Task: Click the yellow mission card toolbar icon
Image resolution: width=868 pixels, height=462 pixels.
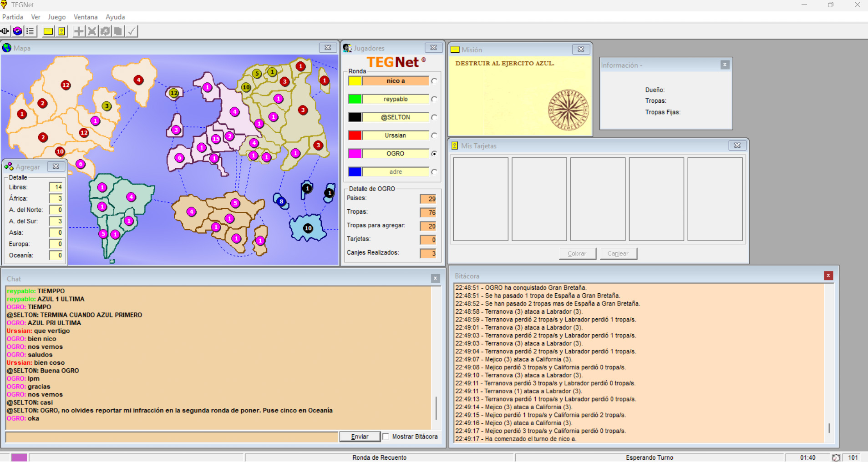Action: pos(48,31)
